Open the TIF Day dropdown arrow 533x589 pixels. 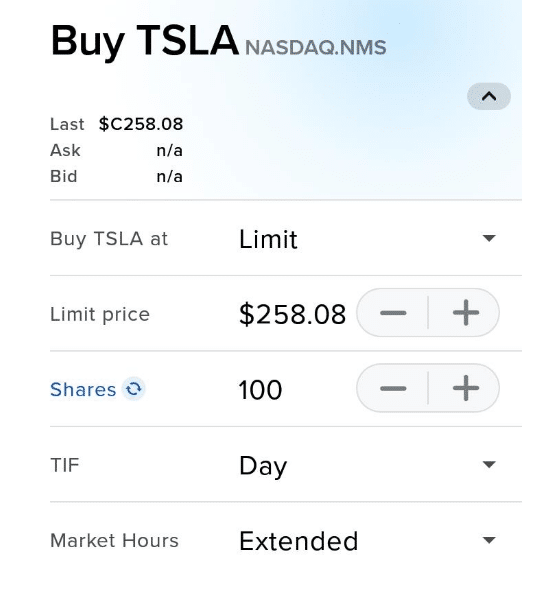[x=489, y=465]
